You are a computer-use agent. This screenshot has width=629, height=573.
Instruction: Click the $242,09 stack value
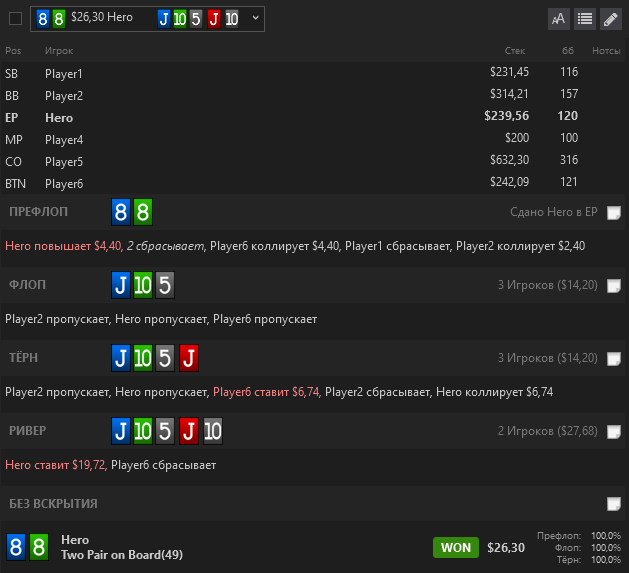pyautogui.click(x=509, y=182)
